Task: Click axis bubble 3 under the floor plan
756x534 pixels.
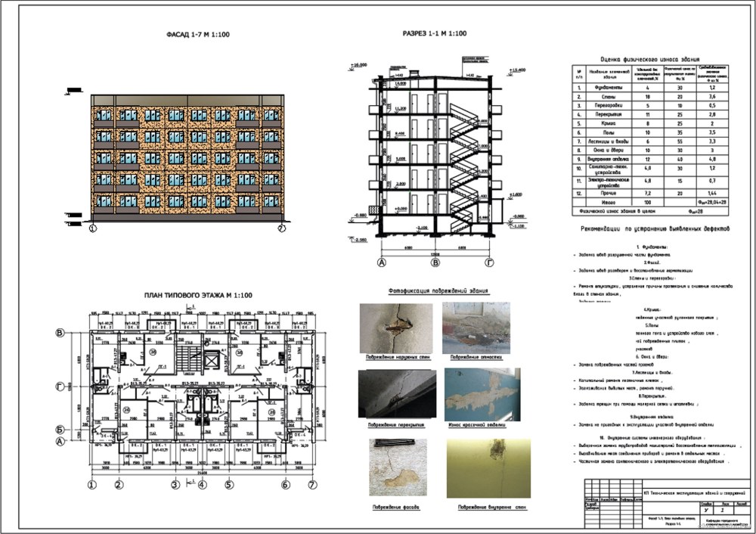Action: pyautogui.click(x=174, y=484)
